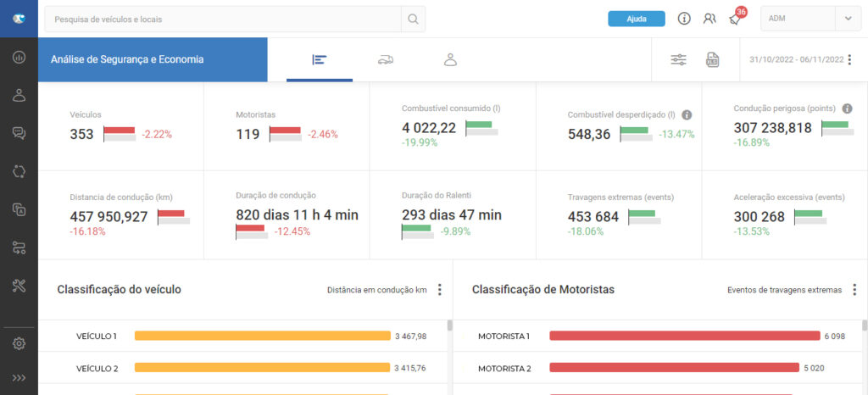Image resolution: width=868 pixels, height=395 pixels.
Task: Export report via the PDF file icon
Action: (x=712, y=59)
